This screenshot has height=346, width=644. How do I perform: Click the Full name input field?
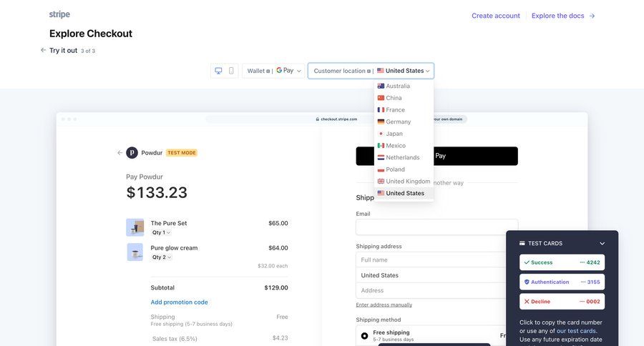pyautogui.click(x=431, y=259)
